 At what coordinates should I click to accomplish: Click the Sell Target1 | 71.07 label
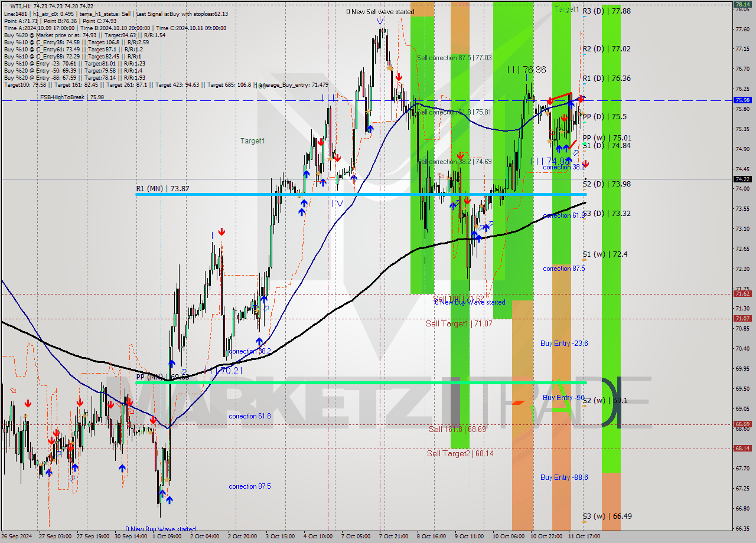[x=459, y=323]
